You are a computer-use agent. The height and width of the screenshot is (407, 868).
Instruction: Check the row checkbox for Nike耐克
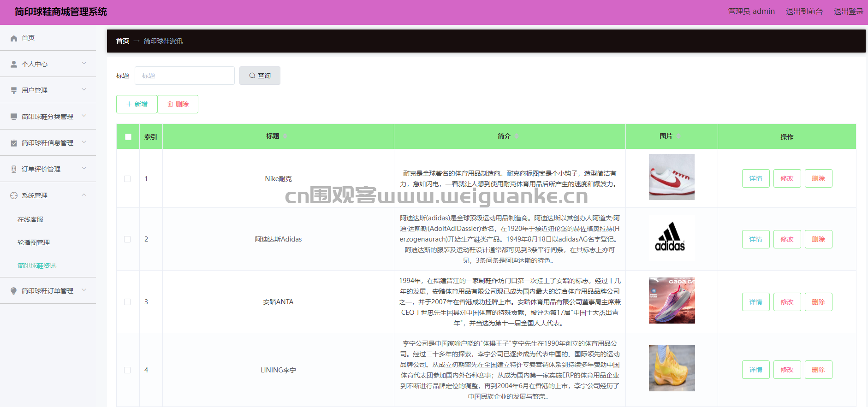[x=127, y=179]
